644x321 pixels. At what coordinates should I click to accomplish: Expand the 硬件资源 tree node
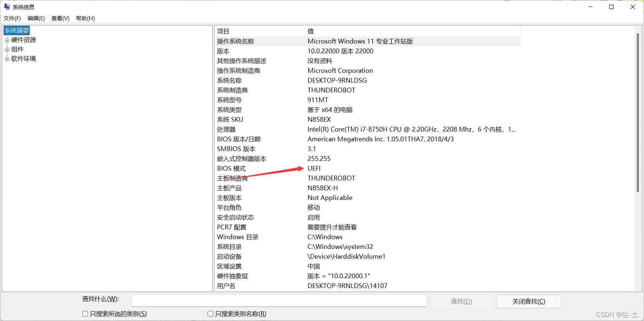tap(7, 40)
